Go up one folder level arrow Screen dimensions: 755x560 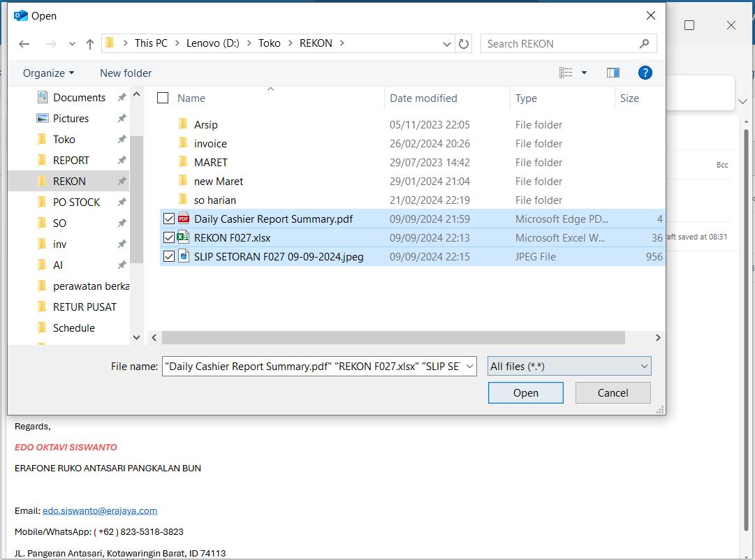coord(90,44)
